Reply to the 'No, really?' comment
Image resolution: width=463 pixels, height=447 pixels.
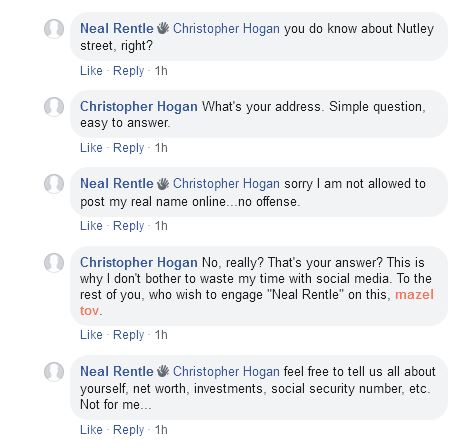(x=128, y=335)
